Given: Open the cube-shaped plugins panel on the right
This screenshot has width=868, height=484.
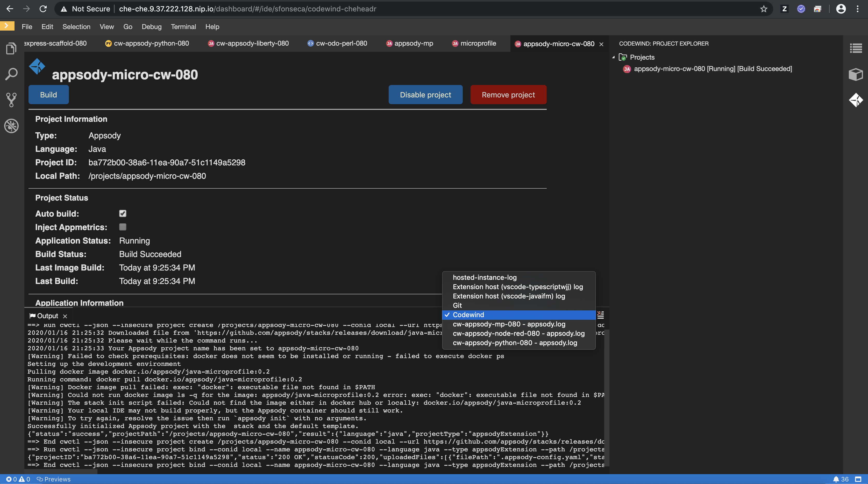Looking at the screenshot, I should pos(856,74).
